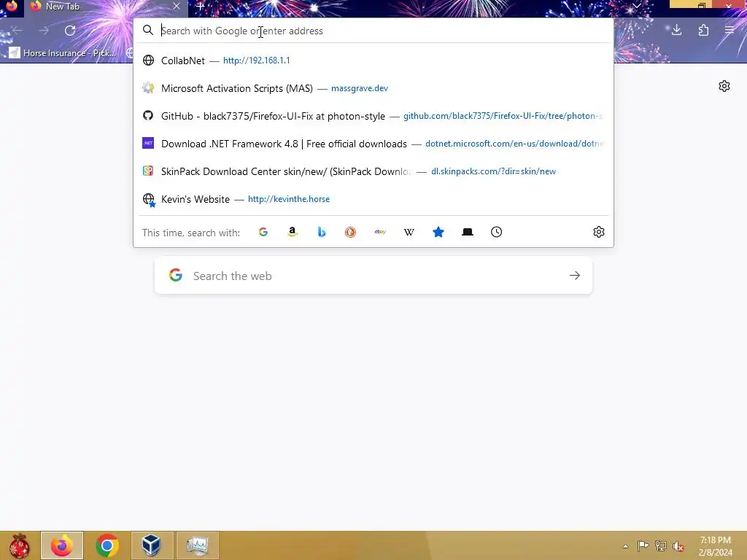Click the Search the web box
This screenshot has width=747, height=560.
click(x=373, y=276)
